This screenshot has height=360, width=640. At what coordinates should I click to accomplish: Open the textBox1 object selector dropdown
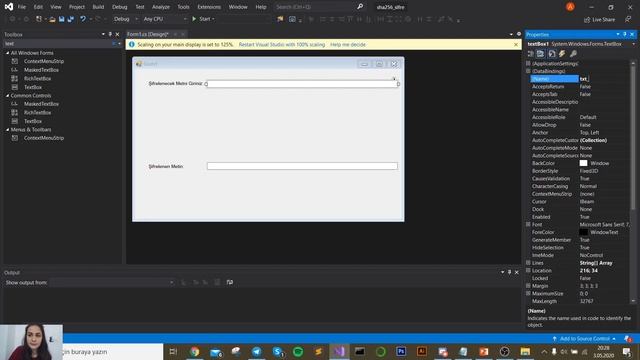click(633, 44)
